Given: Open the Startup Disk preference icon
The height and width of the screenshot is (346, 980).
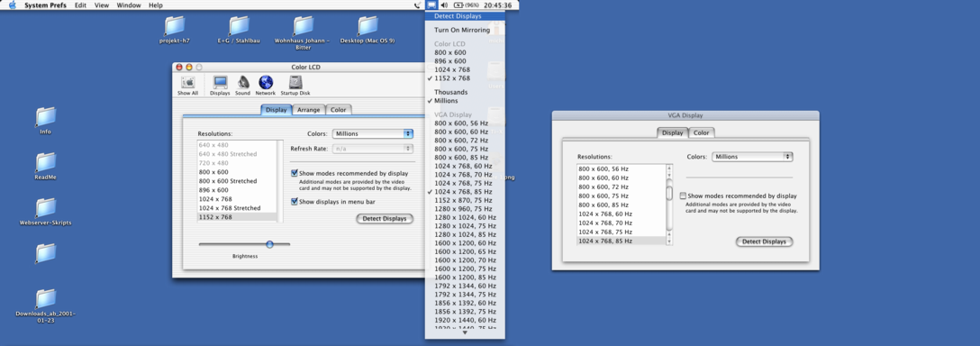Looking at the screenshot, I should [x=295, y=85].
